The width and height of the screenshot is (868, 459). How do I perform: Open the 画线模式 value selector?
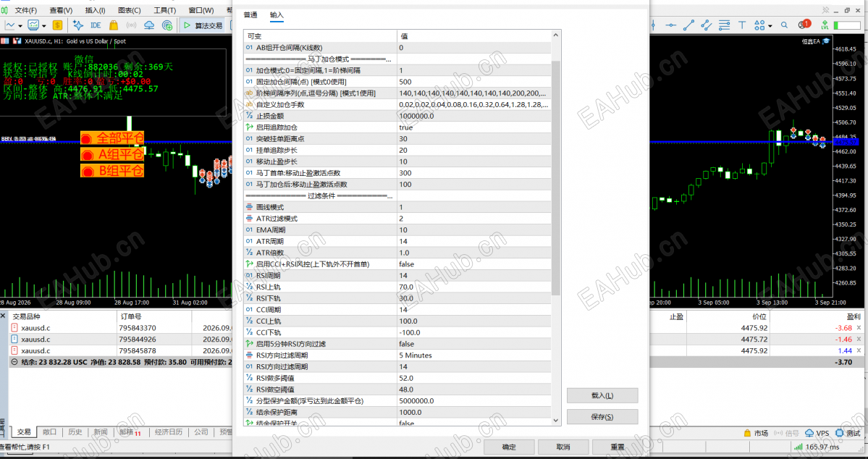(474, 207)
